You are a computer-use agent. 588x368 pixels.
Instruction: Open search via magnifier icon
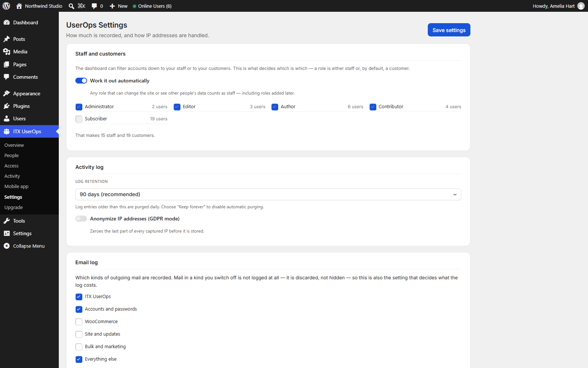(71, 6)
